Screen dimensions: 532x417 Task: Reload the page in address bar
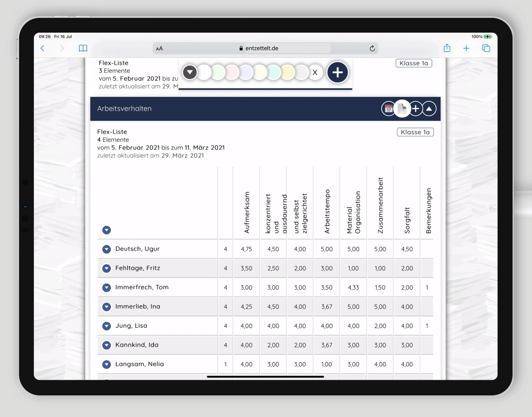point(372,48)
